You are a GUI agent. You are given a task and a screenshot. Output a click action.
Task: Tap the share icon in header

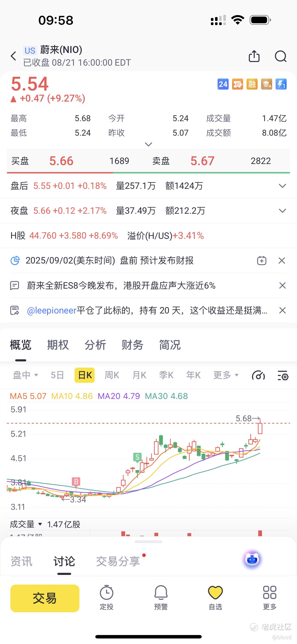coord(254,56)
